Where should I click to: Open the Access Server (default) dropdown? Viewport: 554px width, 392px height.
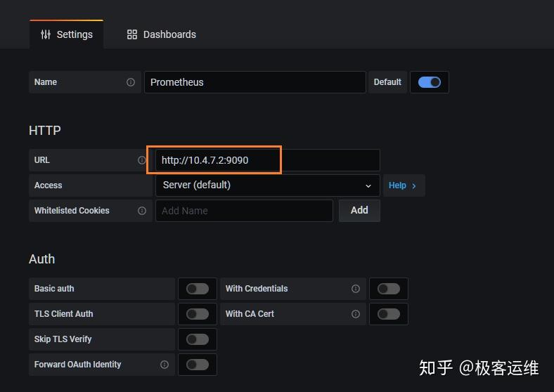[267, 185]
